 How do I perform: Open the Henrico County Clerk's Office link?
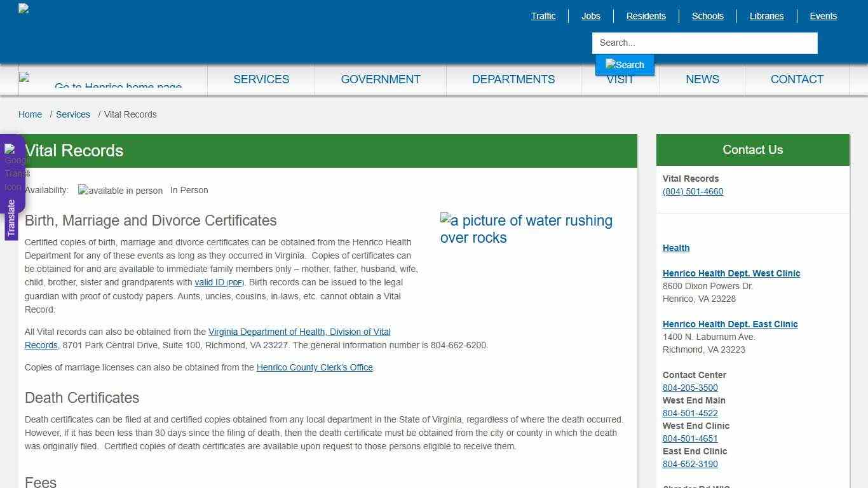click(x=314, y=367)
